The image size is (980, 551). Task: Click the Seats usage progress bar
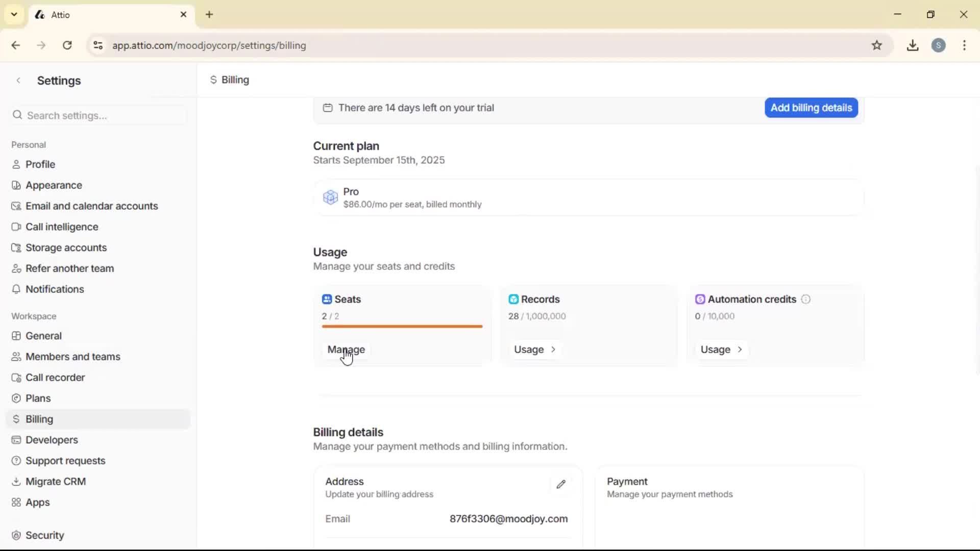pos(402,327)
